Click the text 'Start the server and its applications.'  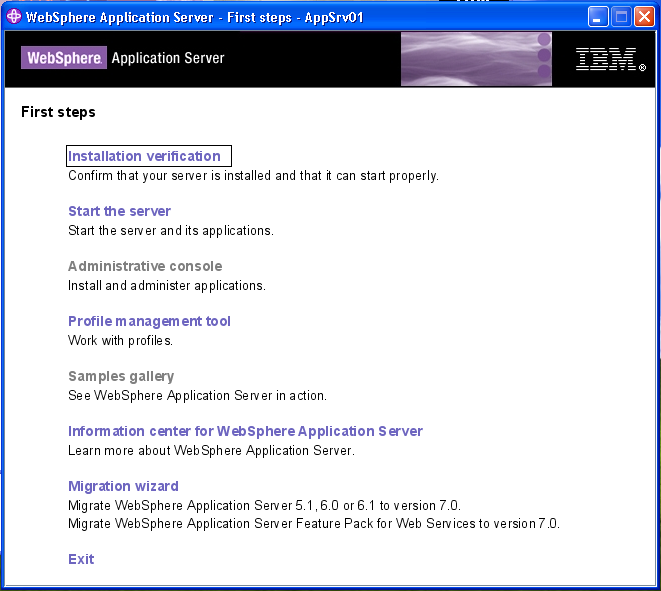(x=171, y=231)
